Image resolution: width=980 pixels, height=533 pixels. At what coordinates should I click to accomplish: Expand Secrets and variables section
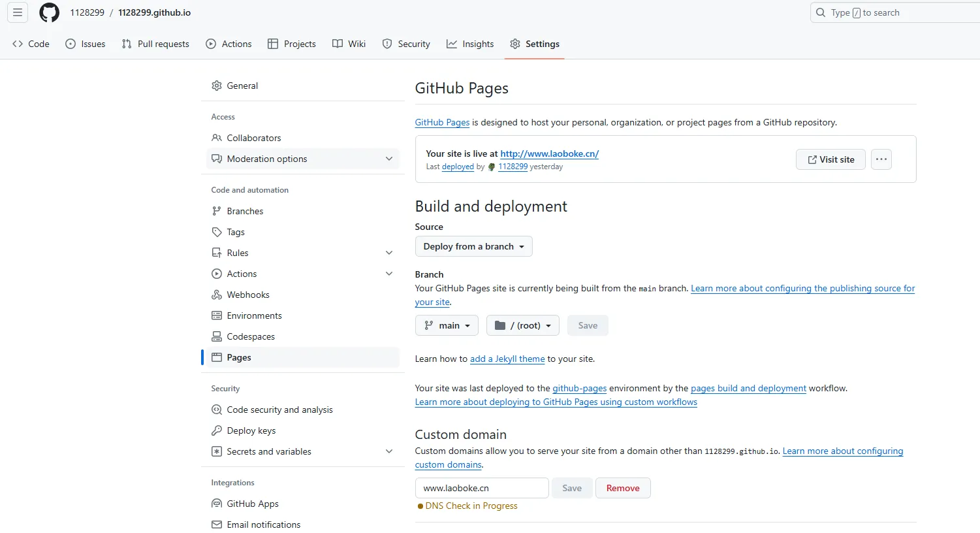click(x=389, y=451)
